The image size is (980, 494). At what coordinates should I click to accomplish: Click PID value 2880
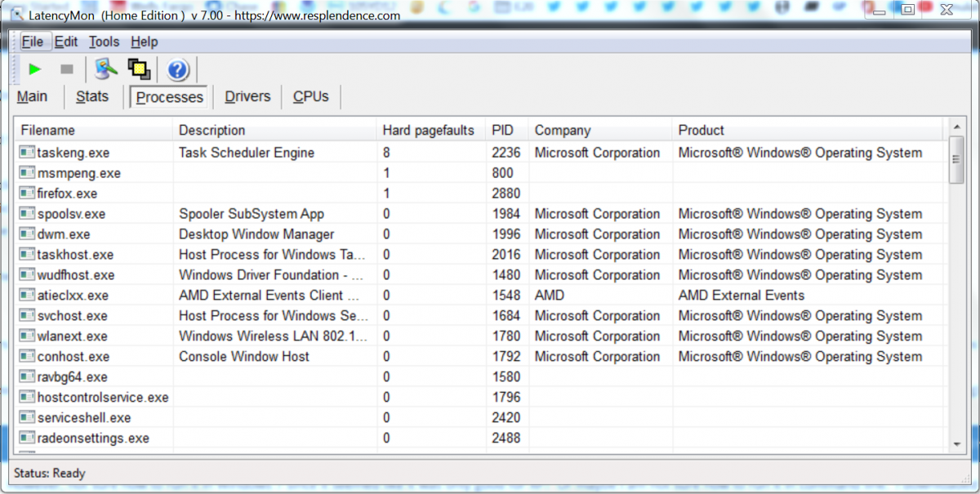click(506, 194)
